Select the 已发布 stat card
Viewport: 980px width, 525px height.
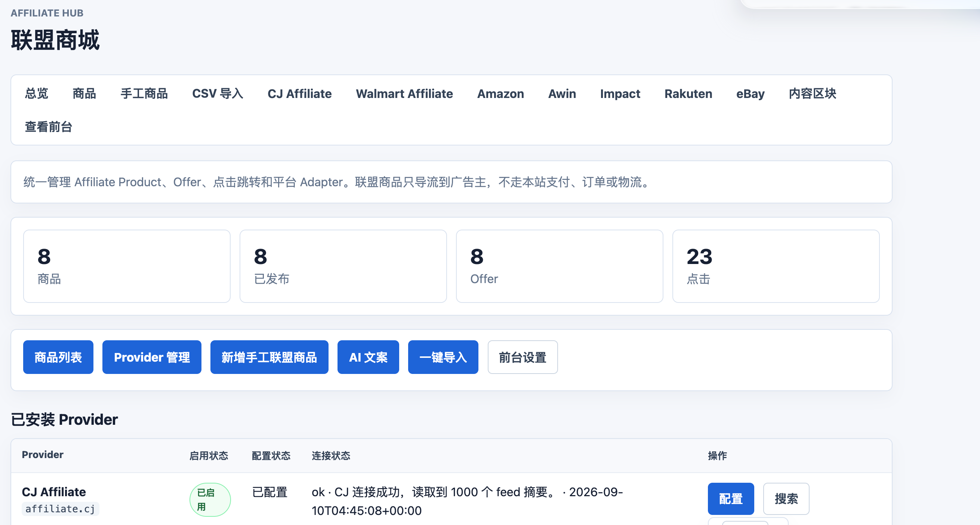pyautogui.click(x=343, y=266)
